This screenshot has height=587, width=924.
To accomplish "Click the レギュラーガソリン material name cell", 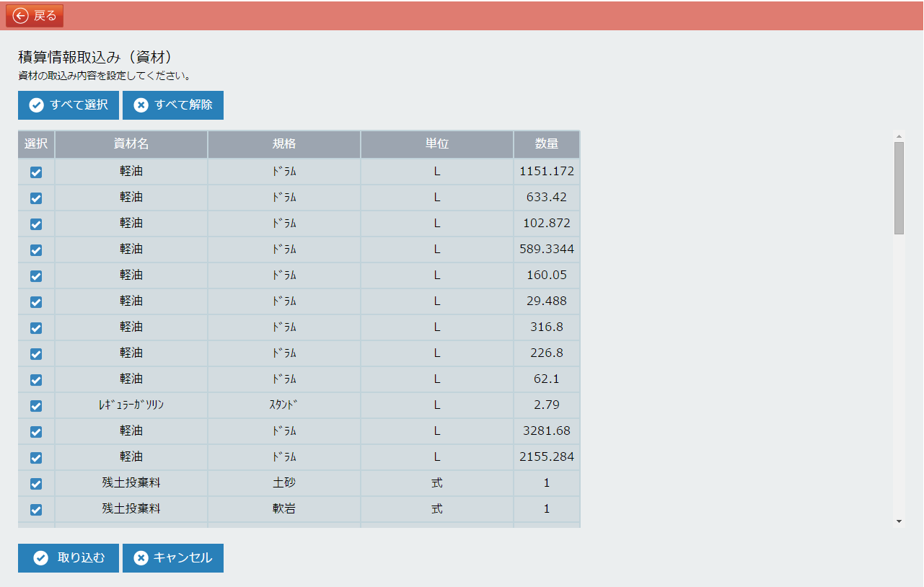I will click(131, 405).
